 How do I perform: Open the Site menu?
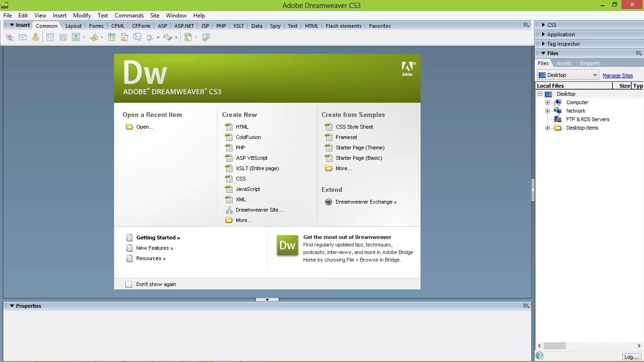tap(155, 16)
